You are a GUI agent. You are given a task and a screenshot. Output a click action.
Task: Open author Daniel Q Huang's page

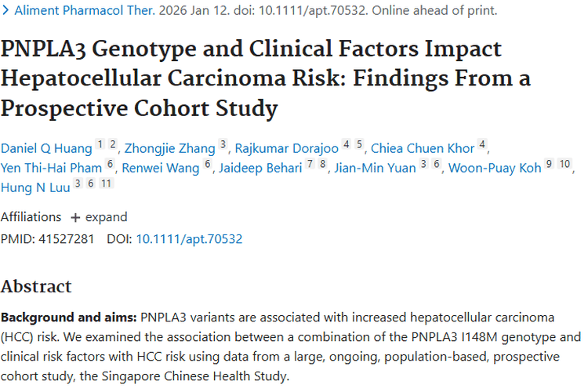pyautogui.click(x=45, y=147)
